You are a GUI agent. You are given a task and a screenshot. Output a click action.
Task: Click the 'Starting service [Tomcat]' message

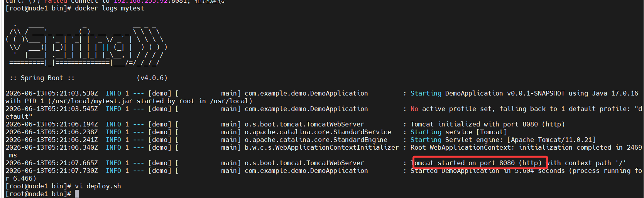pos(459,132)
